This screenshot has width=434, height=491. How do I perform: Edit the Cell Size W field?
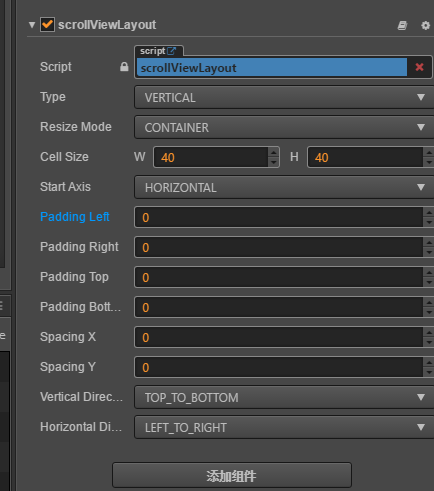tap(211, 157)
